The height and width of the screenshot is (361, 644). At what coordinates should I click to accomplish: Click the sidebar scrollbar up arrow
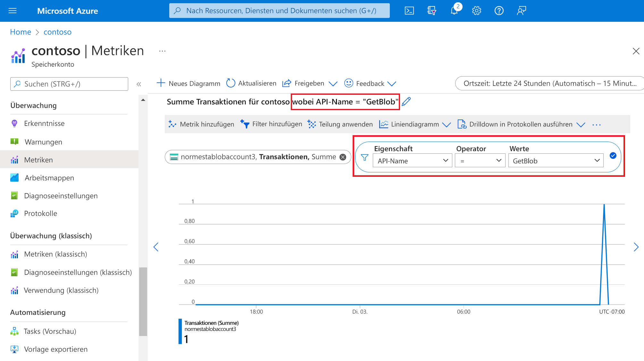[x=143, y=100]
